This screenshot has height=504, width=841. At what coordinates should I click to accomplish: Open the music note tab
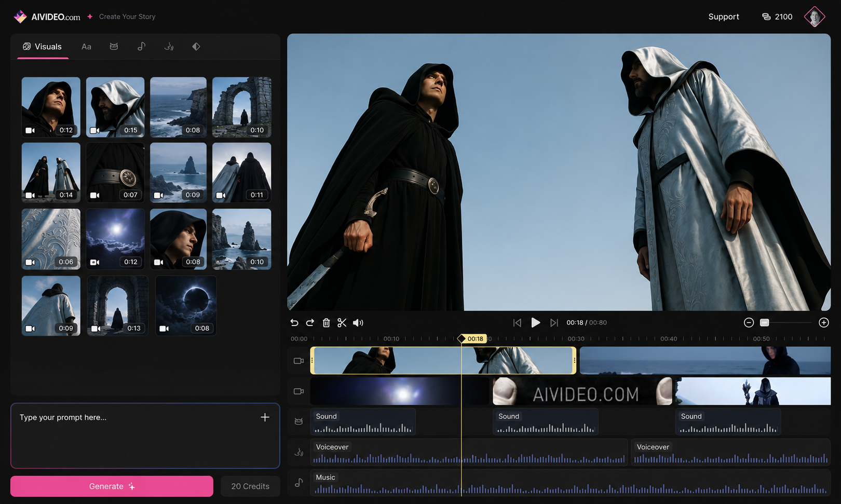tap(141, 47)
